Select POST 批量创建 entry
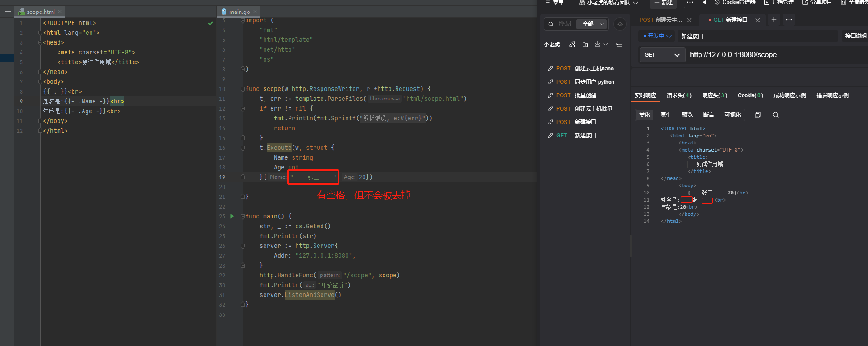This screenshot has width=868, height=346. (x=585, y=95)
